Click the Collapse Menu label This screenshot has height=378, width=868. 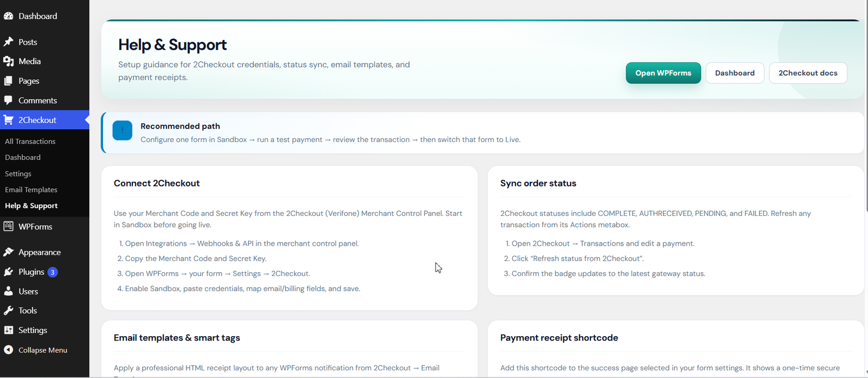click(43, 350)
